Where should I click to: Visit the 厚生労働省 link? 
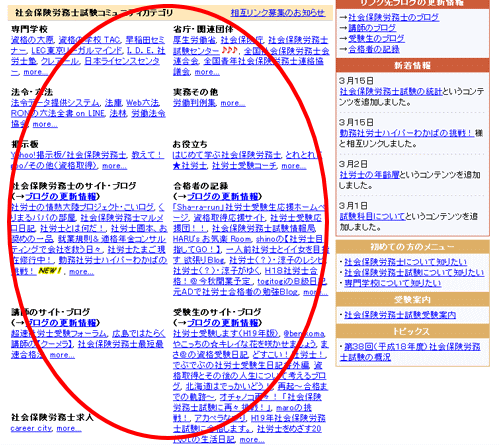click(194, 40)
